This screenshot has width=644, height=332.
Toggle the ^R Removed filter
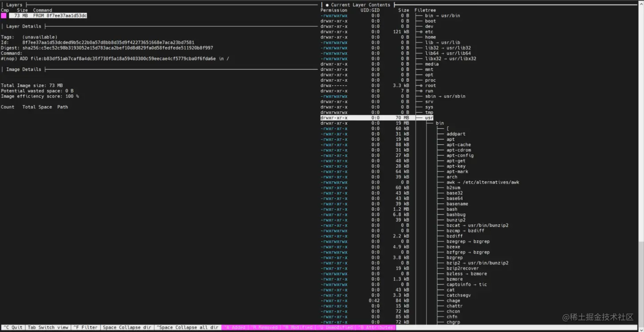[x=264, y=328]
